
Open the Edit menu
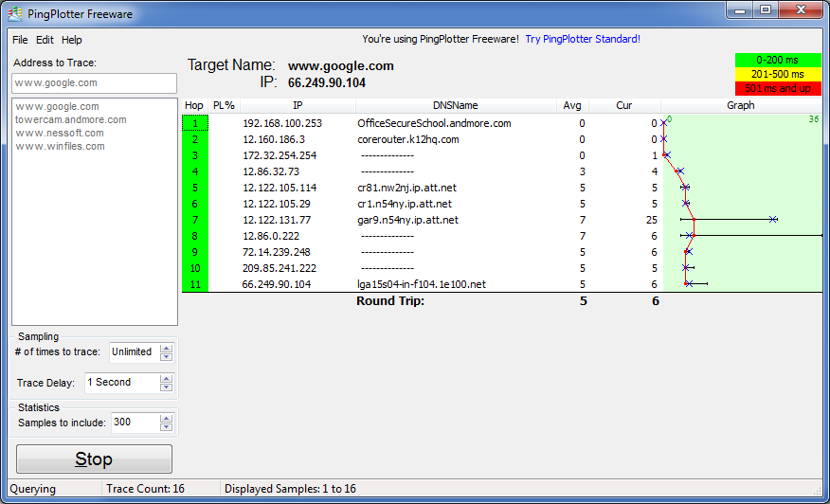click(x=45, y=40)
